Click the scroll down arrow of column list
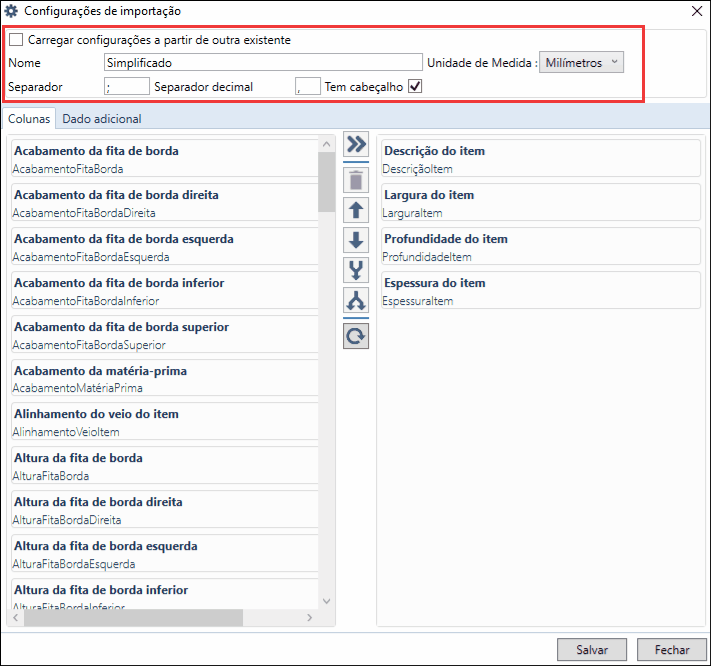711x666 pixels. point(326,601)
